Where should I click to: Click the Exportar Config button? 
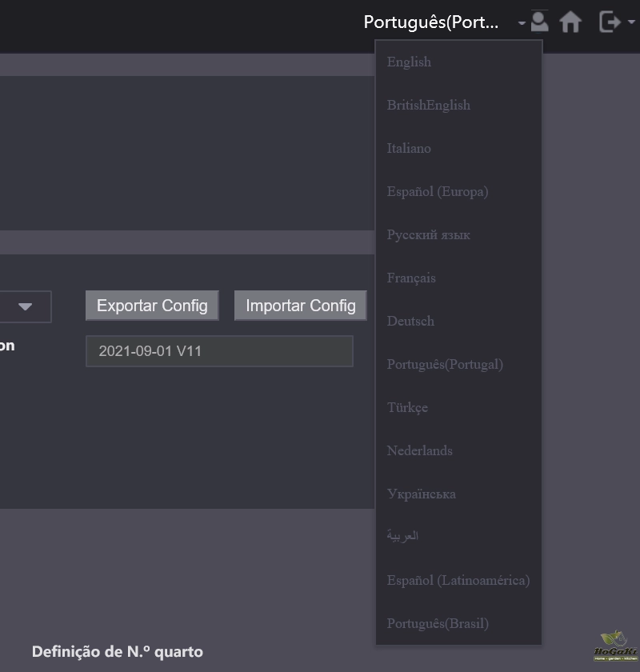[152, 306]
